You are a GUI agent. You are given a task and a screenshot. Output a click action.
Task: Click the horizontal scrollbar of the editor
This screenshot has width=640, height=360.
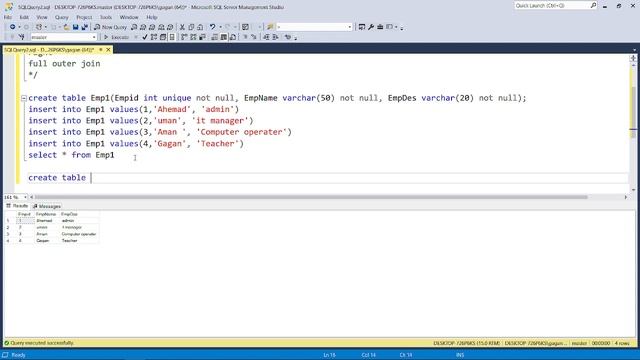(310, 197)
